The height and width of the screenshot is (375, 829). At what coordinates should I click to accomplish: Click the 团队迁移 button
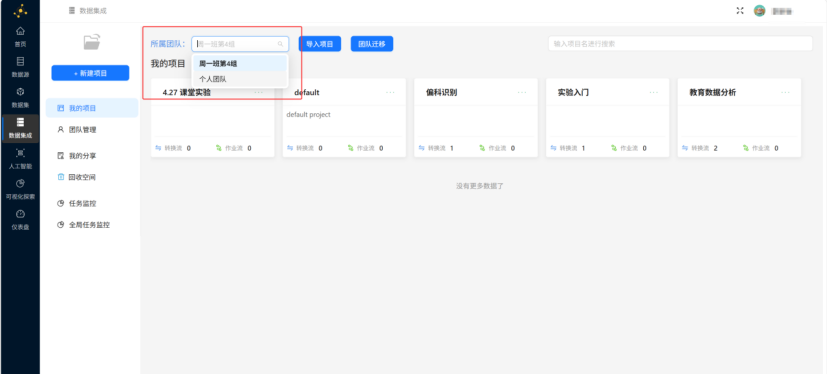tap(372, 44)
